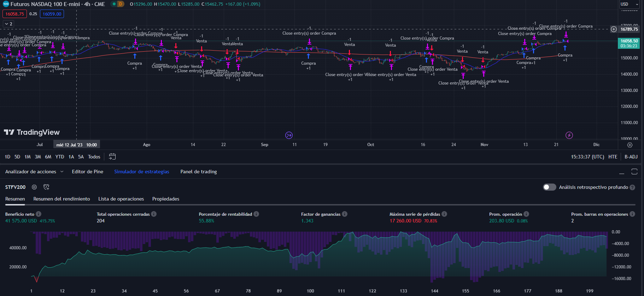Click the crosshair date label mié 12 Jul '23
The image size is (644, 296).
tap(77, 145)
